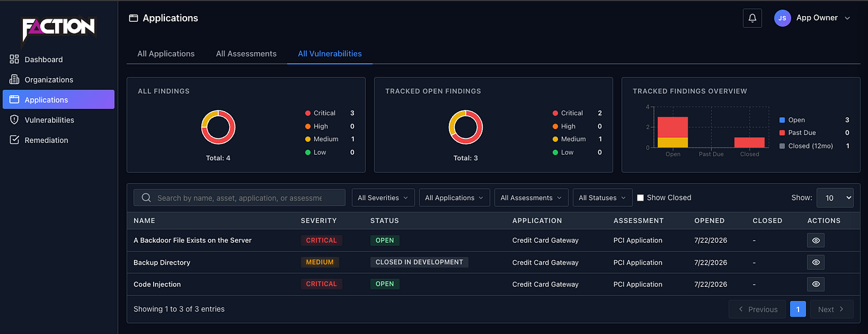Image resolution: width=868 pixels, height=334 pixels.
Task: Go to the Next page button
Action: coord(831,309)
